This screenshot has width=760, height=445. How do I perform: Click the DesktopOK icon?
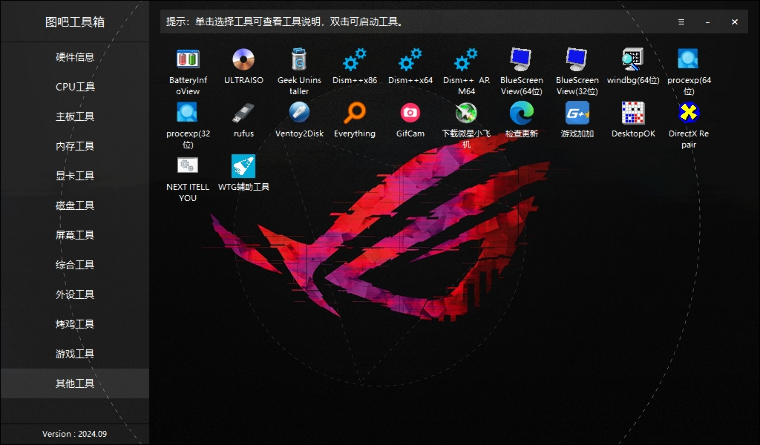[632, 112]
